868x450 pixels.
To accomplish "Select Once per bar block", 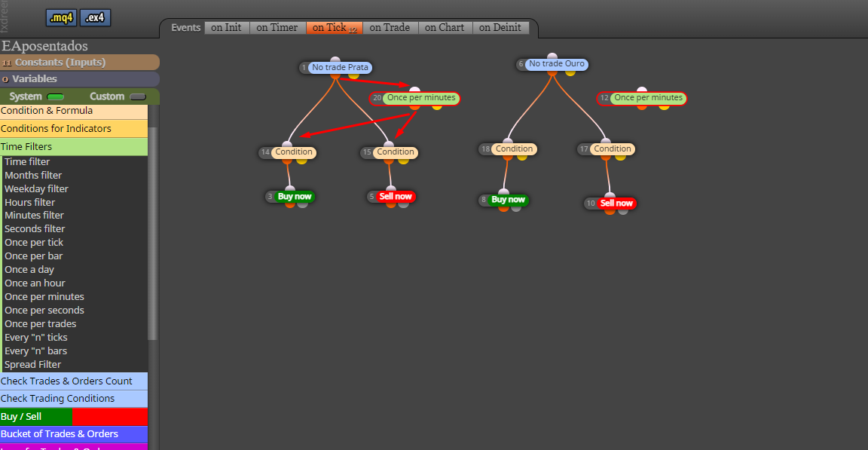I will (34, 256).
